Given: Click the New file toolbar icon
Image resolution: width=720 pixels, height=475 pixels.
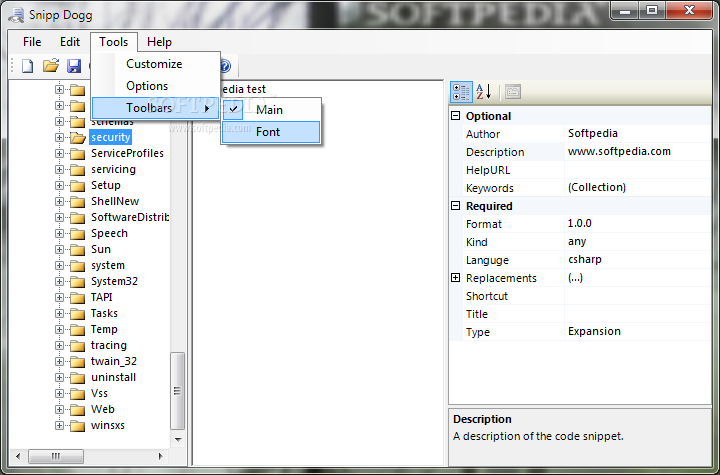Looking at the screenshot, I should coord(28,66).
